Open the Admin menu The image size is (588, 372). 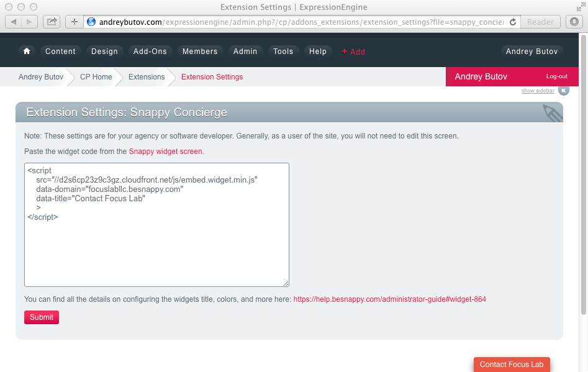[x=245, y=52]
